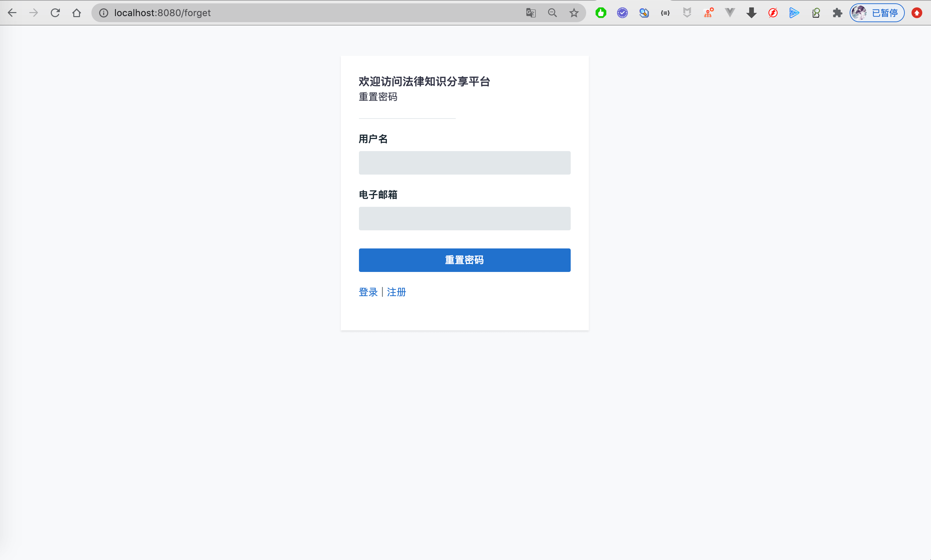Click the 重置密码 submit button
The height and width of the screenshot is (560, 931).
click(x=464, y=260)
